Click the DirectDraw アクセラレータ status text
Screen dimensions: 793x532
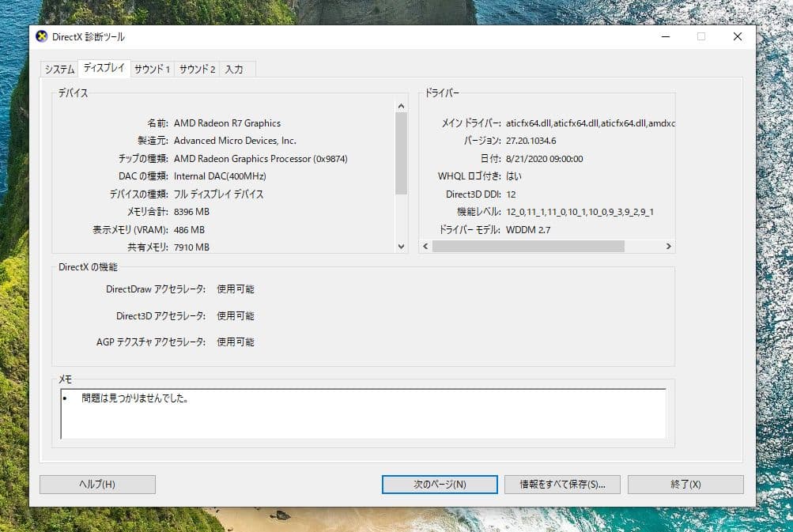point(235,289)
